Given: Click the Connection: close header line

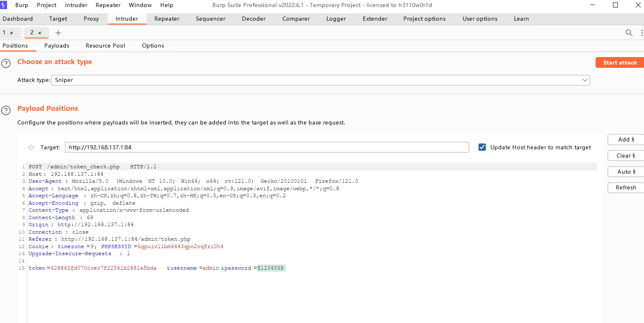Looking at the screenshot, I should click(58, 232).
